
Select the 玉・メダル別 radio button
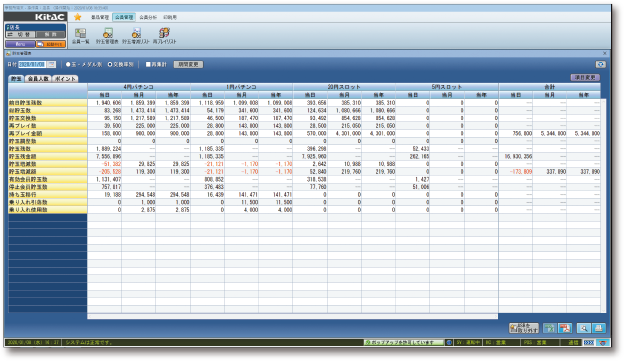pyautogui.click(x=68, y=64)
